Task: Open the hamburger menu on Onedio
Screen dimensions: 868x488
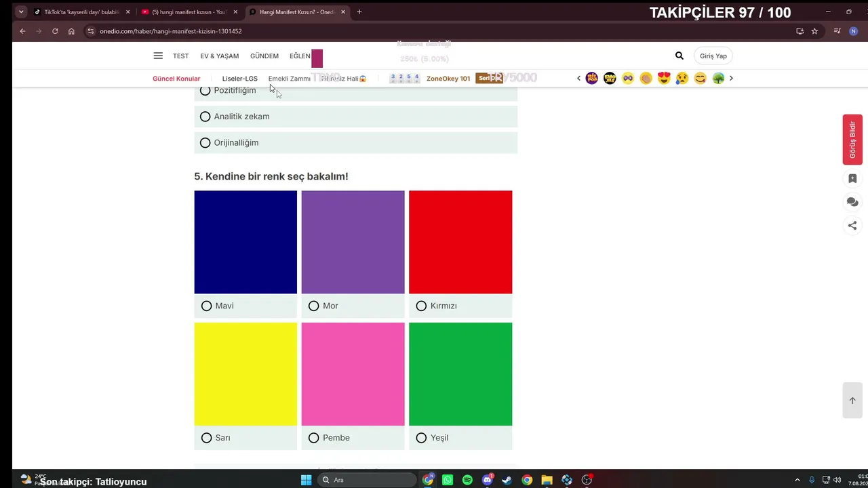Action: (x=158, y=56)
